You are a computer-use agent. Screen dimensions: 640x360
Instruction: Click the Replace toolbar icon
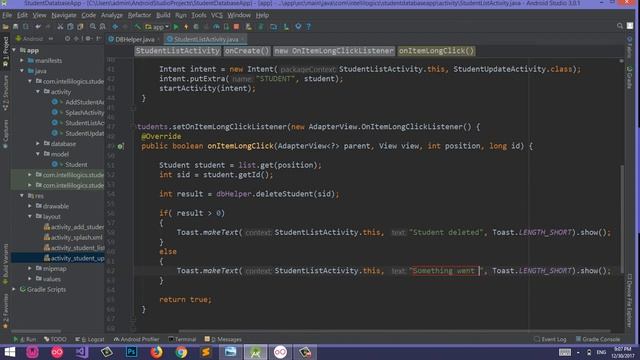click(103, 27)
